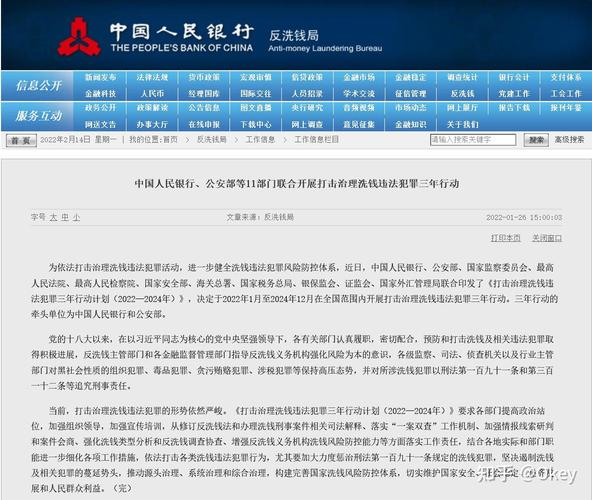Image resolution: width=592 pixels, height=500 pixels.
Task: Navigate to 国际交往 page
Action: tap(256, 93)
